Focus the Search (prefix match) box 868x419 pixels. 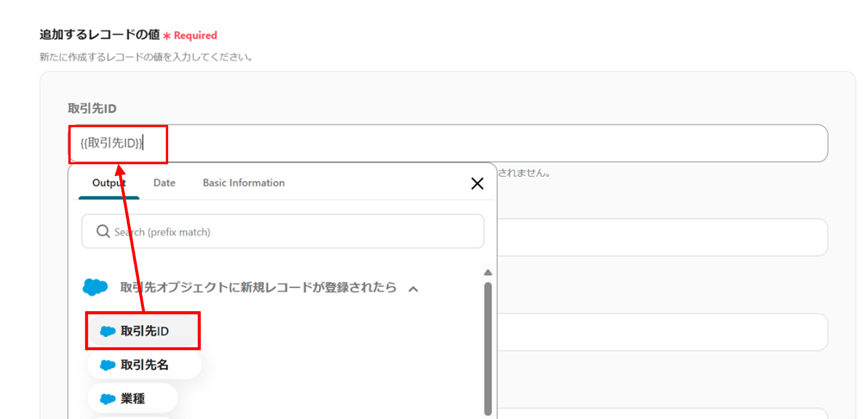point(283,231)
